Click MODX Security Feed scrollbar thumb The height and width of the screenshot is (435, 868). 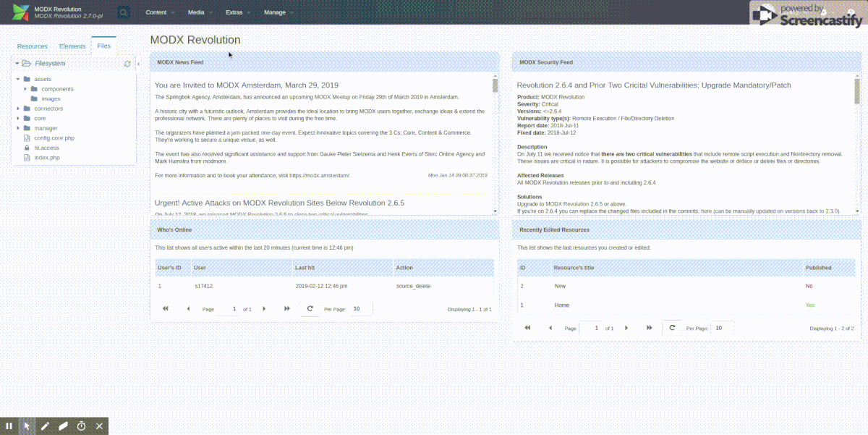pyautogui.click(x=857, y=91)
